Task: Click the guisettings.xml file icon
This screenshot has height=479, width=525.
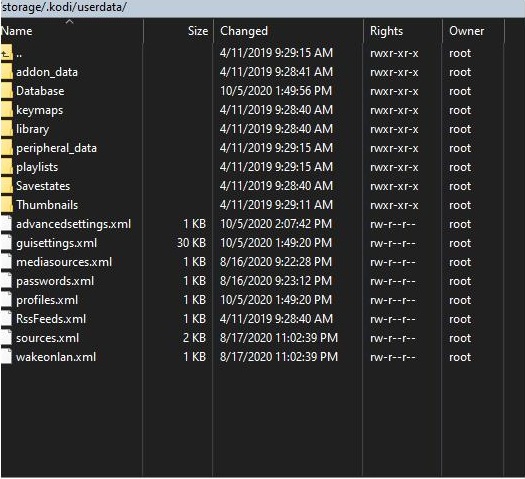Action: pos(6,243)
